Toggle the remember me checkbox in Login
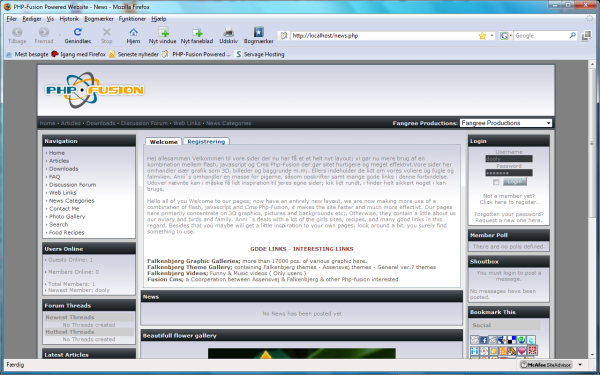Image resolution: width=600 pixels, height=375 pixels. (x=496, y=182)
